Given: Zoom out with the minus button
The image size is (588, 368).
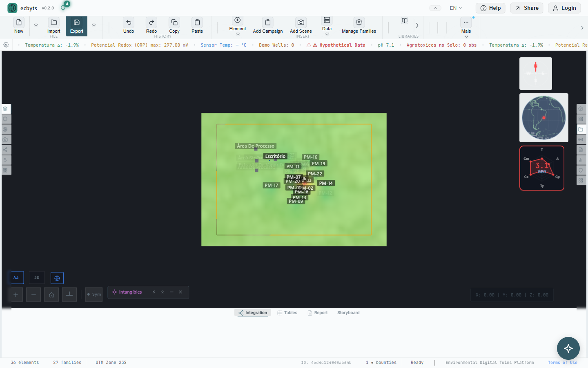Looking at the screenshot, I should (33, 294).
